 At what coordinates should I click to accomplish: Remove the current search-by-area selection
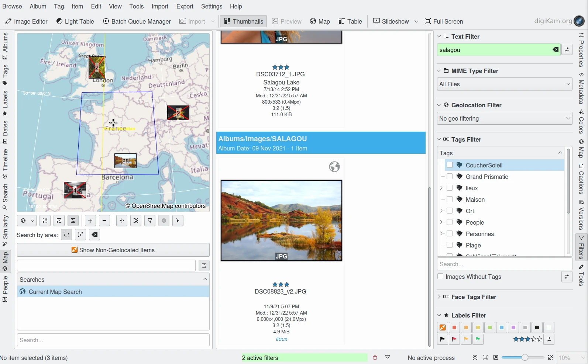pyautogui.click(x=95, y=235)
